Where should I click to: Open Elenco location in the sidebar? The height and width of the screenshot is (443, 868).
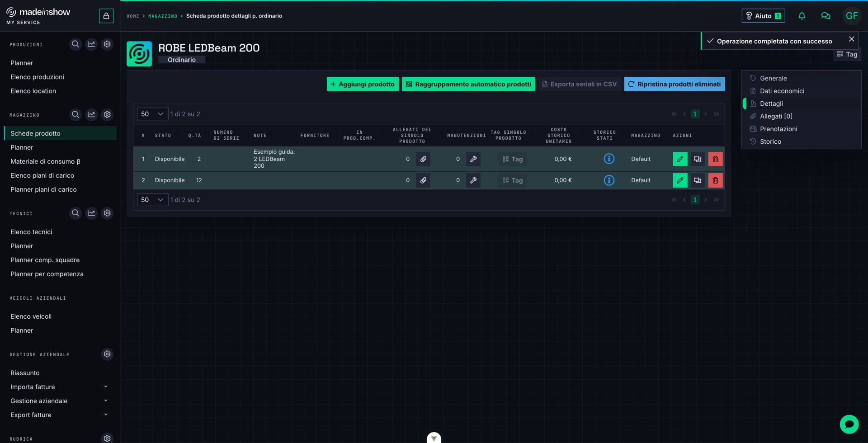point(33,91)
